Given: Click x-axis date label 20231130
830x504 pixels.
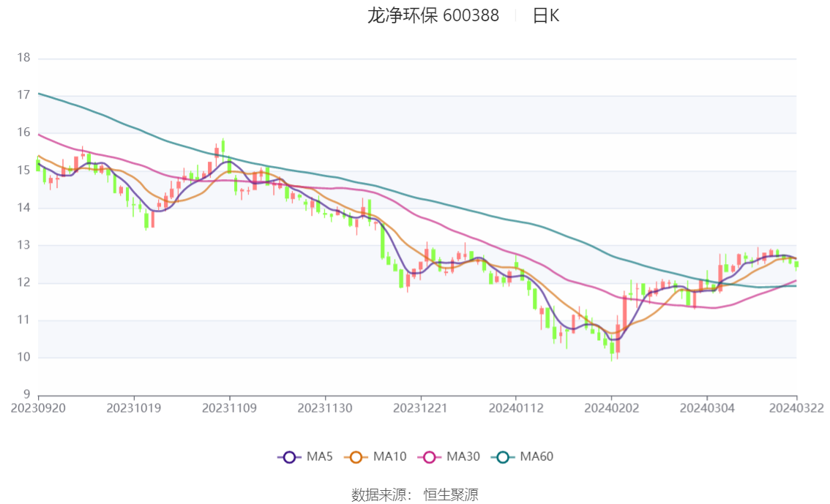Looking at the screenshot, I should (x=325, y=408).
